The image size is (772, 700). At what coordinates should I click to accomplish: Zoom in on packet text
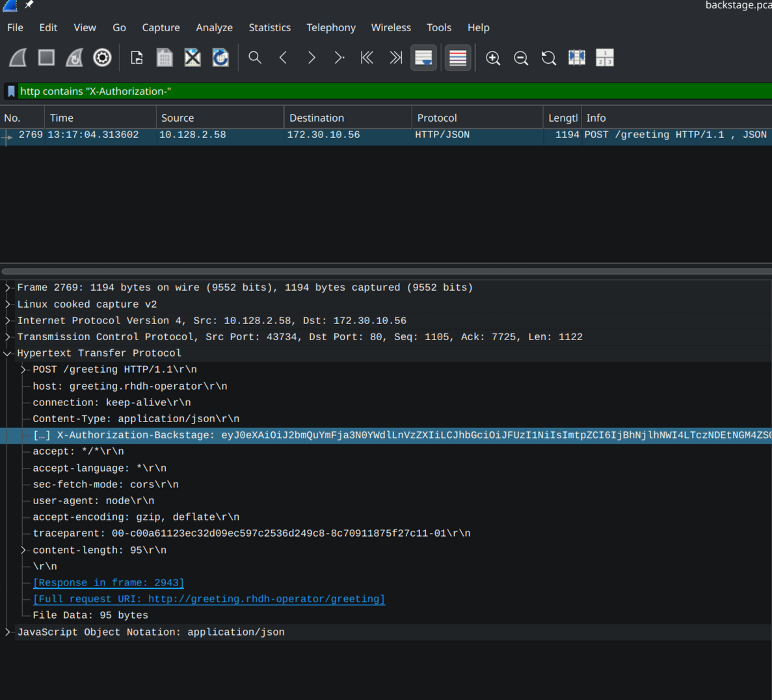493,58
